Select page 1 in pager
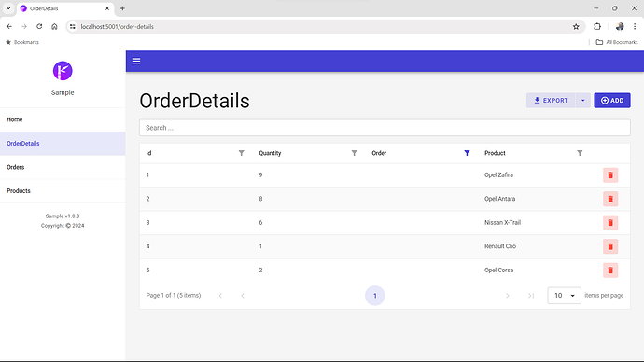Image resolution: width=644 pixels, height=362 pixels. tap(374, 296)
